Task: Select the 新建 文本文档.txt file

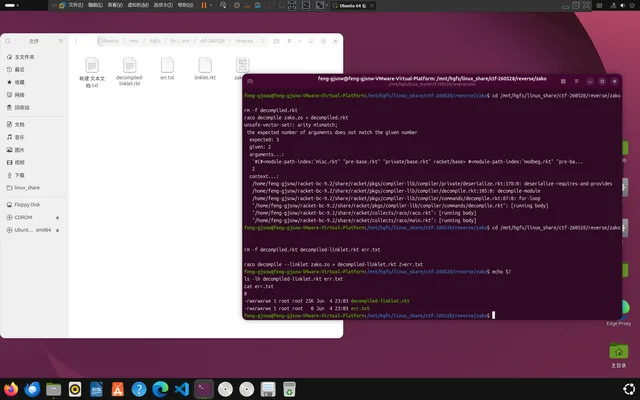Action: [92, 72]
